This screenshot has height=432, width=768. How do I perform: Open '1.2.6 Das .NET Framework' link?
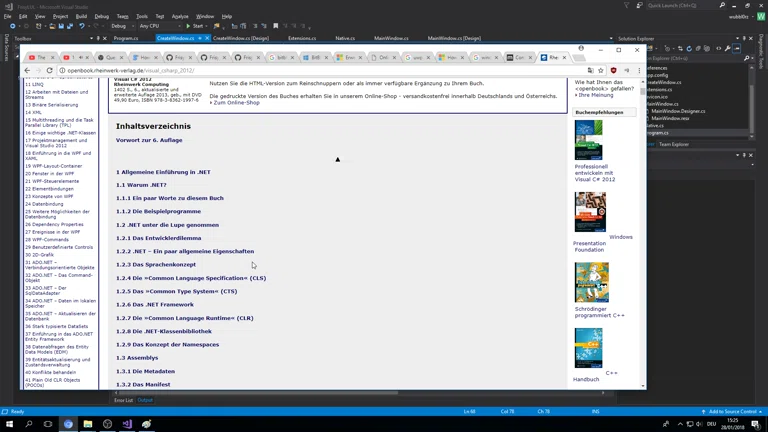coord(155,305)
